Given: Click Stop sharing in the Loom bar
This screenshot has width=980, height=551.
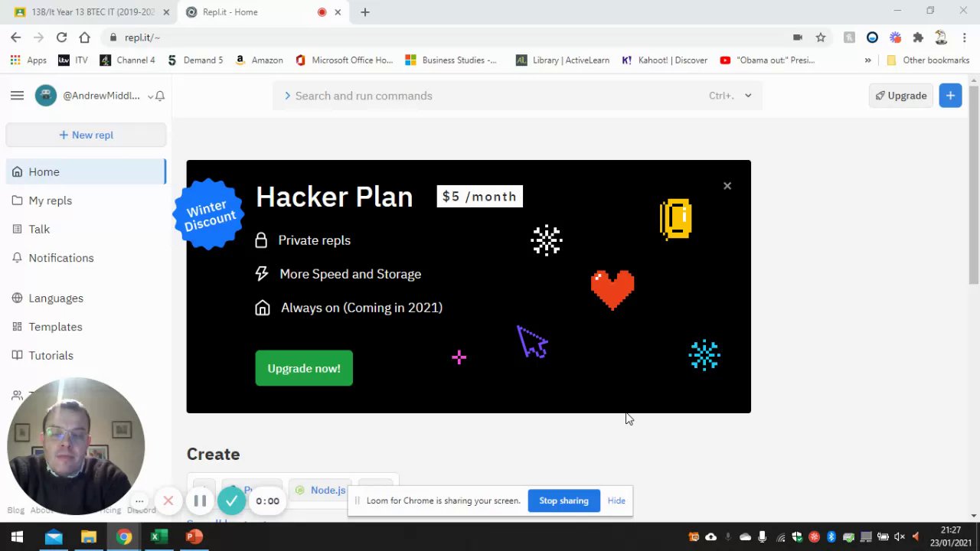Looking at the screenshot, I should click(563, 500).
